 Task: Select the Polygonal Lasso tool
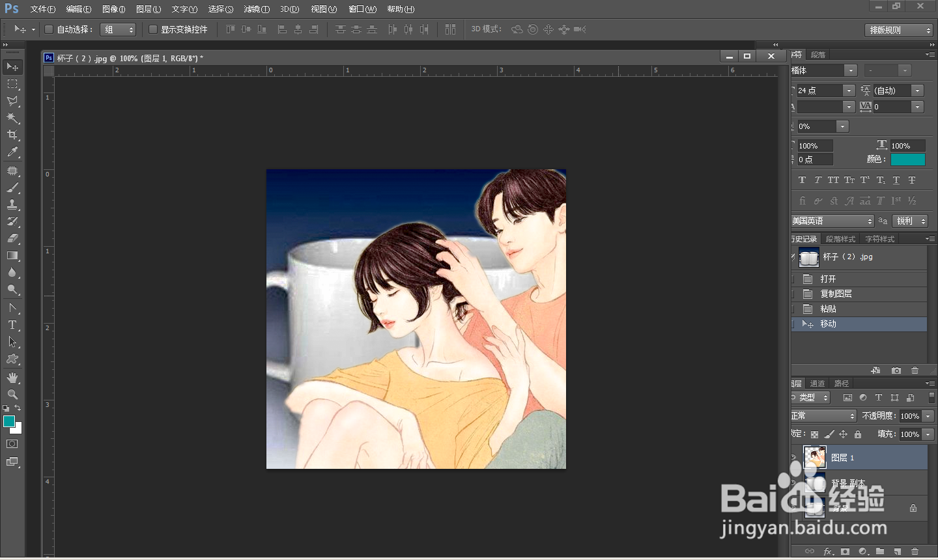click(x=12, y=101)
